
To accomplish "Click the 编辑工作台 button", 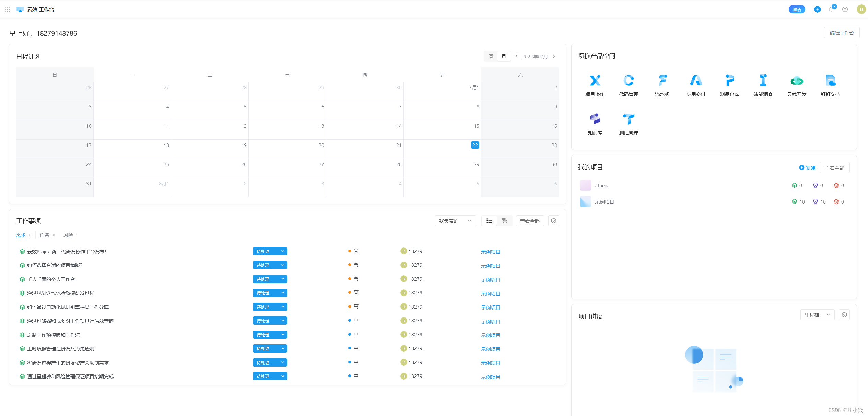I will coord(842,33).
